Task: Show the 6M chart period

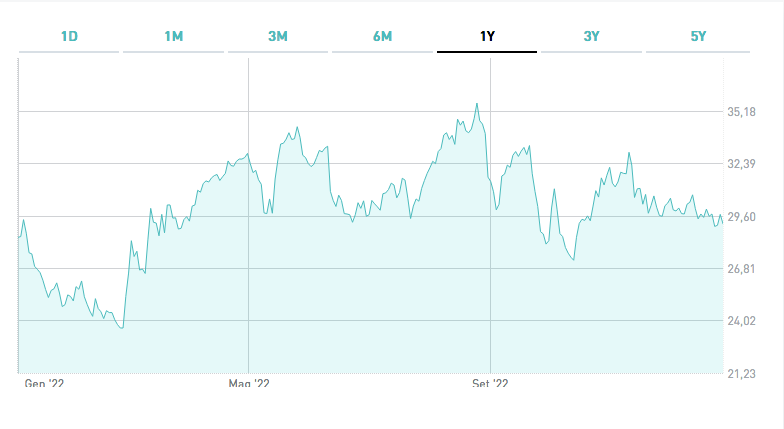Action: tap(382, 37)
